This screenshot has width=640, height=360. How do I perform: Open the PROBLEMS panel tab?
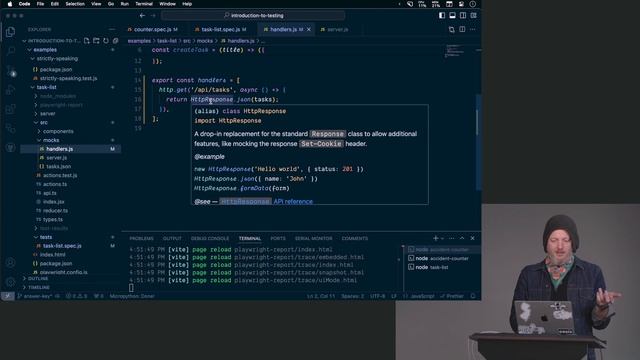(141, 238)
